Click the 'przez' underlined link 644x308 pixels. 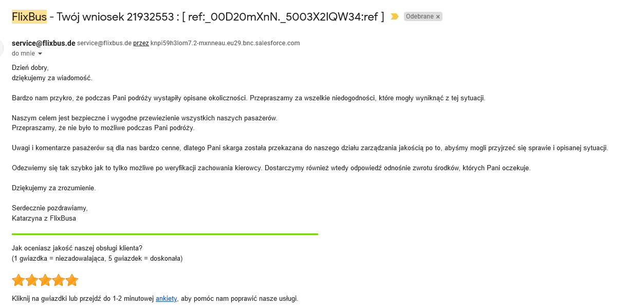pos(141,43)
